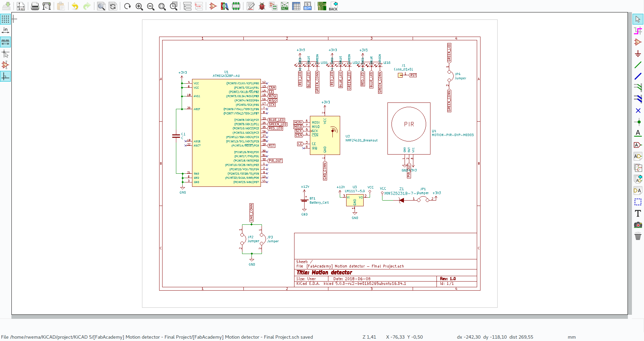Toggle grid visibility in left toolbar
This screenshot has height=341, width=644.
pyautogui.click(x=5, y=19)
